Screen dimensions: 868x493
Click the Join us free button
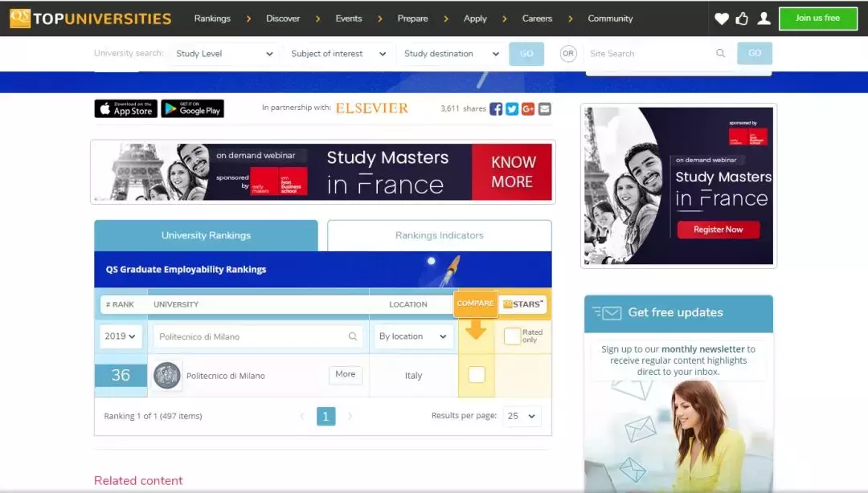pos(818,18)
